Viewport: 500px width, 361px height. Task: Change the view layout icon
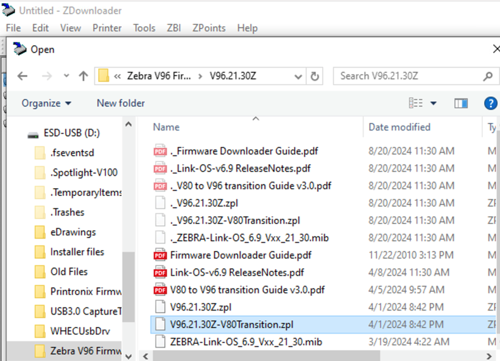(416, 103)
